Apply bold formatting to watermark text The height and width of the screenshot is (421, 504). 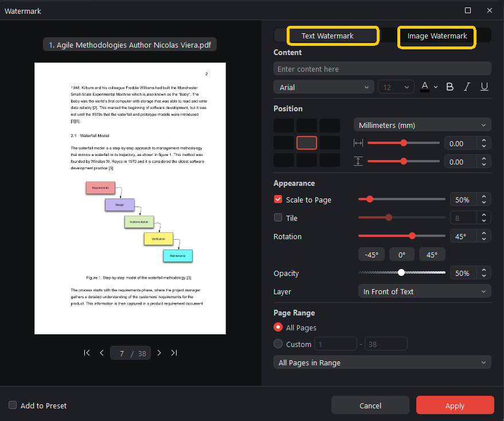450,87
